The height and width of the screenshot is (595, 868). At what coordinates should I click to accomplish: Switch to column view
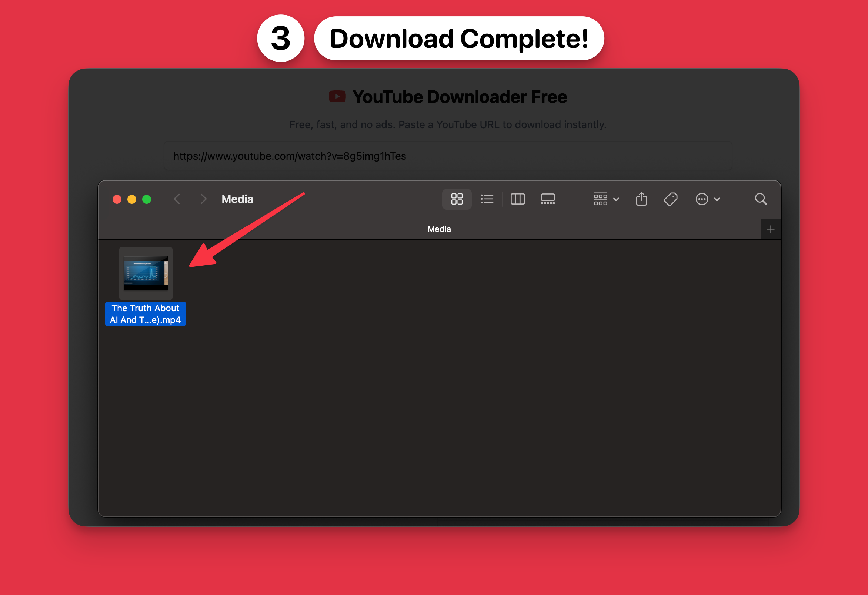(517, 199)
